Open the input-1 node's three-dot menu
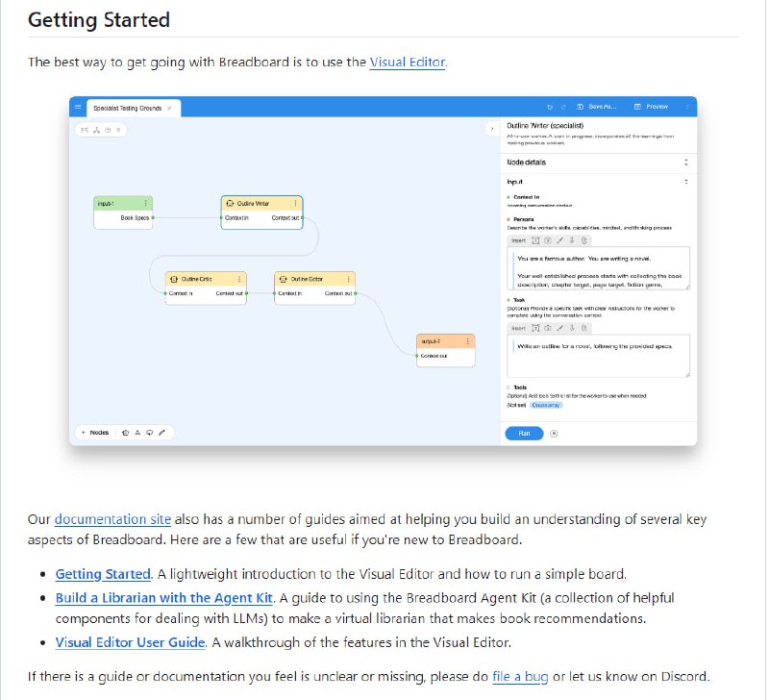Viewport: 769px width, 700px height. click(x=145, y=203)
